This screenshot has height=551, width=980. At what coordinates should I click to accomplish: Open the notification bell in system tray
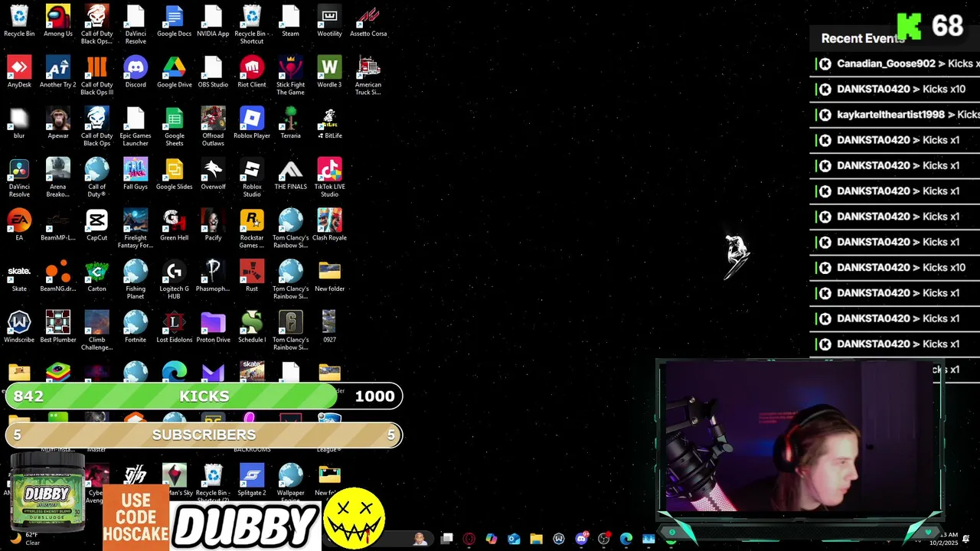pyautogui.click(x=966, y=539)
